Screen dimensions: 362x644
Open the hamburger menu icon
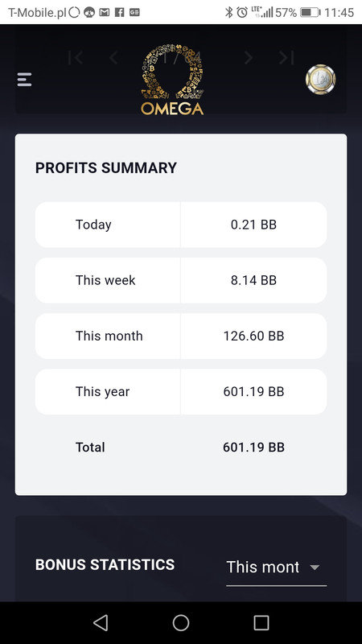point(24,79)
